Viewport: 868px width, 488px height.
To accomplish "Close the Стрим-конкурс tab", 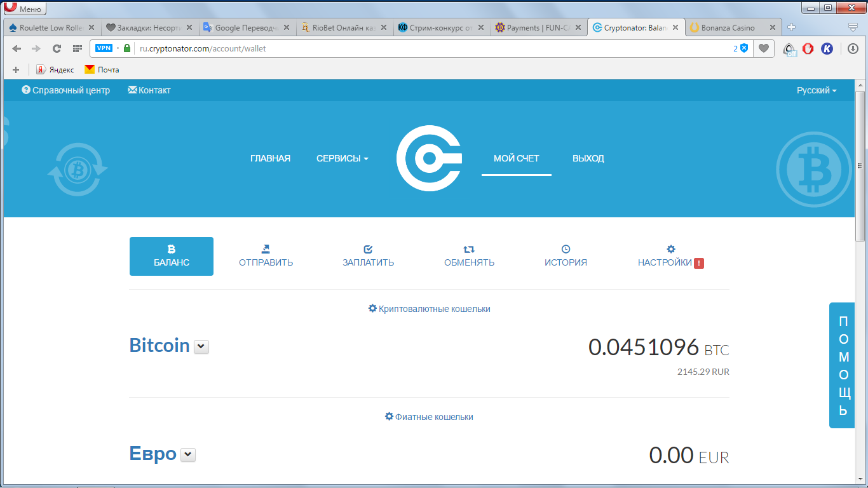I will pyautogui.click(x=481, y=28).
